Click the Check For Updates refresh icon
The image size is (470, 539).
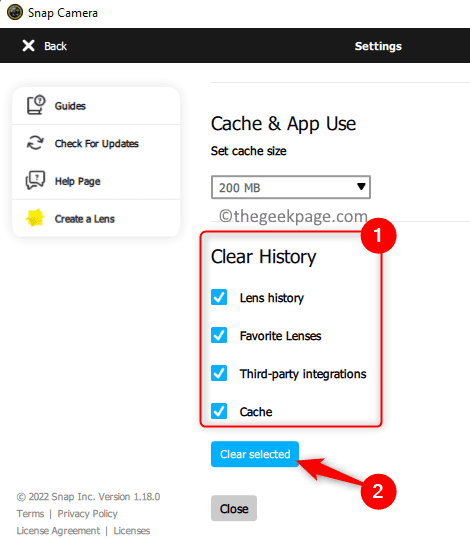(35, 143)
